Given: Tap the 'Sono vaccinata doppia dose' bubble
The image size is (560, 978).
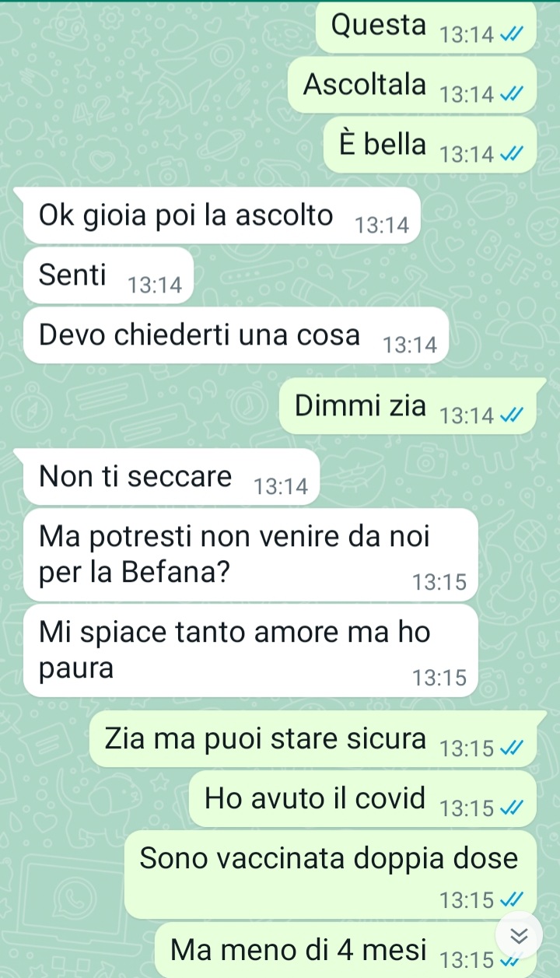Looking at the screenshot, I should (x=331, y=875).
